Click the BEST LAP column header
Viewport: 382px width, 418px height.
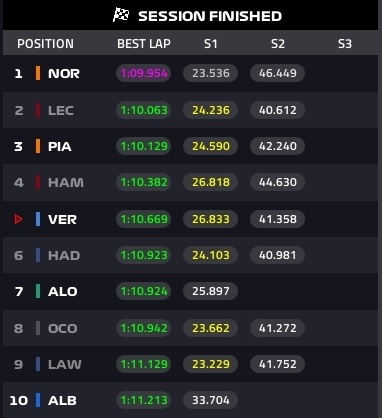point(144,44)
